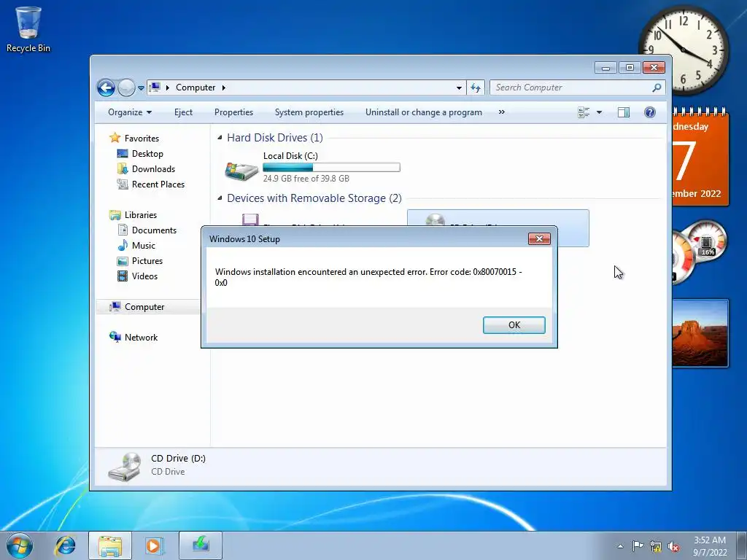Open the Recycle Bin desktop icon
Image resolution: width=747 pixels, height=560 pixels.
(x=28, y=28)
